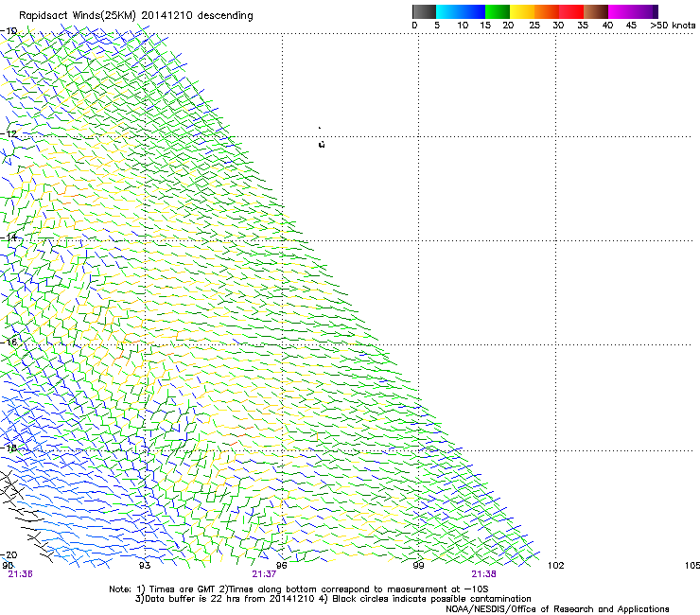Click the '35' label under the color scale
The height and width of the screenshot is (615, 700).
click(x=583, y=25)
